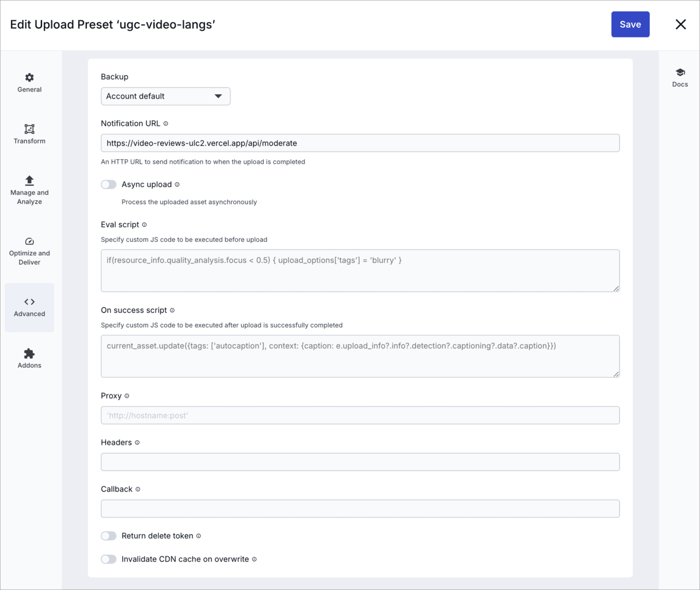Open the Docs link label
700x590 pixels.
click(680, 85)
